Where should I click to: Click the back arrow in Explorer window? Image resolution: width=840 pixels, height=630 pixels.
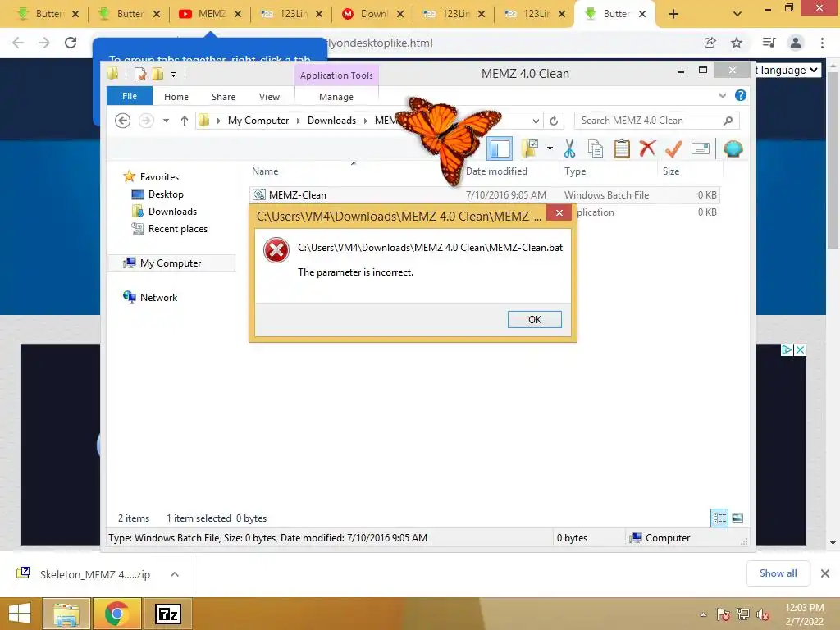123,121
